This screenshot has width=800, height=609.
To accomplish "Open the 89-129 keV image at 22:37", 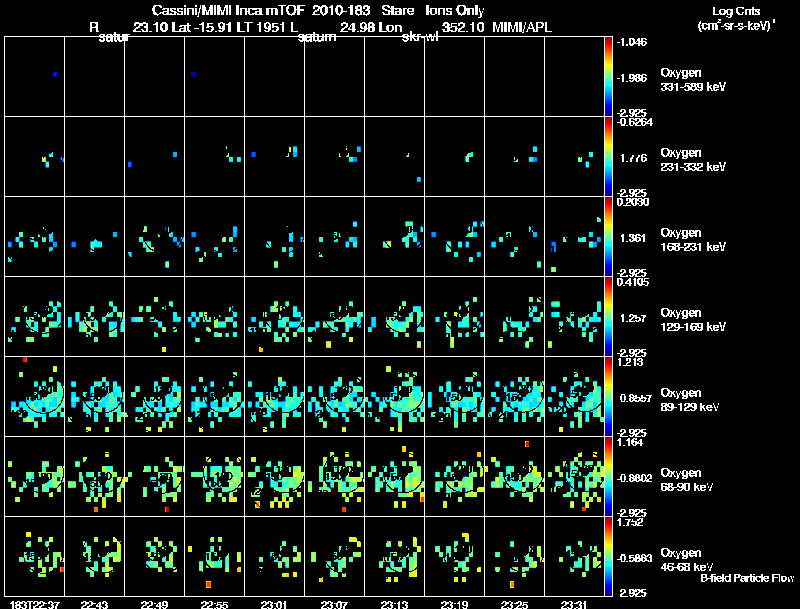I will point(35,397).
